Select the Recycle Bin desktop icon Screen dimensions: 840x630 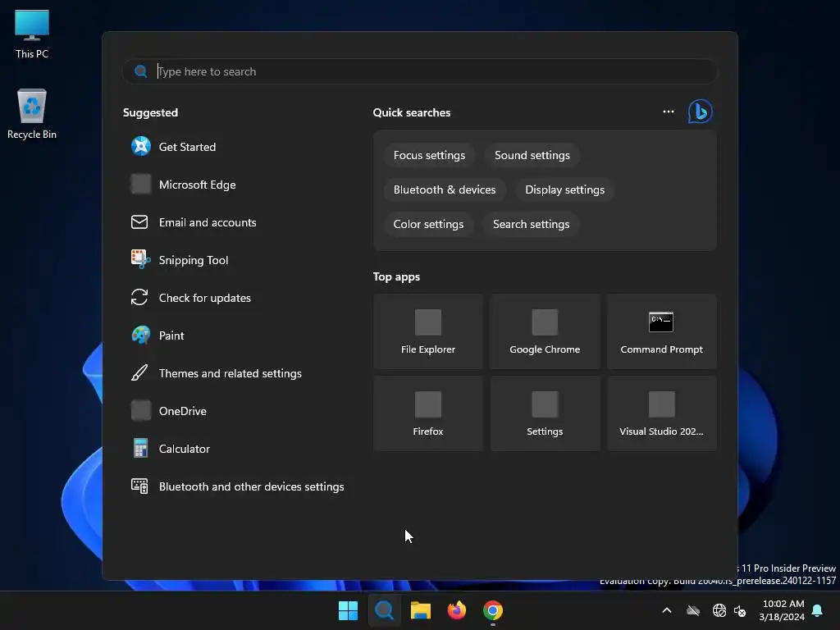click(x=32, y=113)
